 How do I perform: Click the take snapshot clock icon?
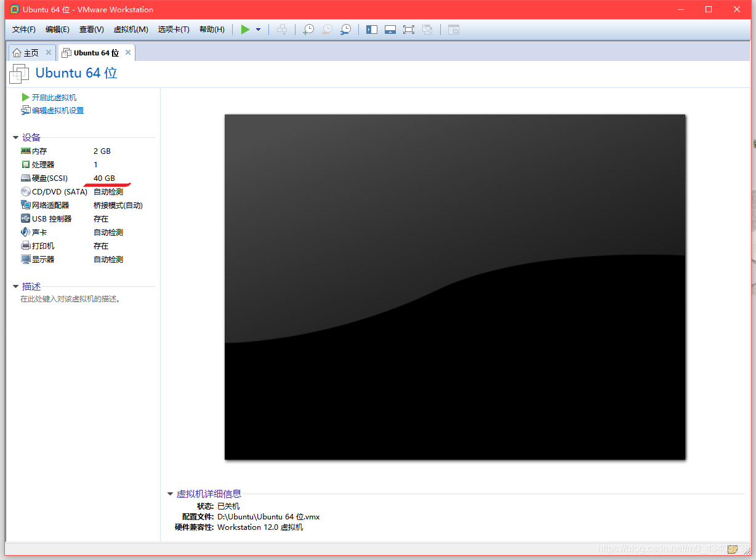coord(308,30)
